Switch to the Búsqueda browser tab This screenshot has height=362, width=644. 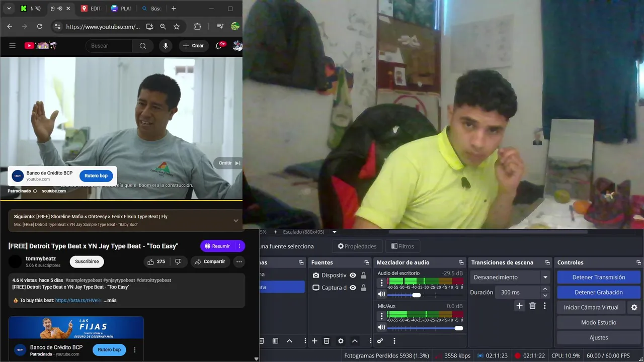[151, 9]
